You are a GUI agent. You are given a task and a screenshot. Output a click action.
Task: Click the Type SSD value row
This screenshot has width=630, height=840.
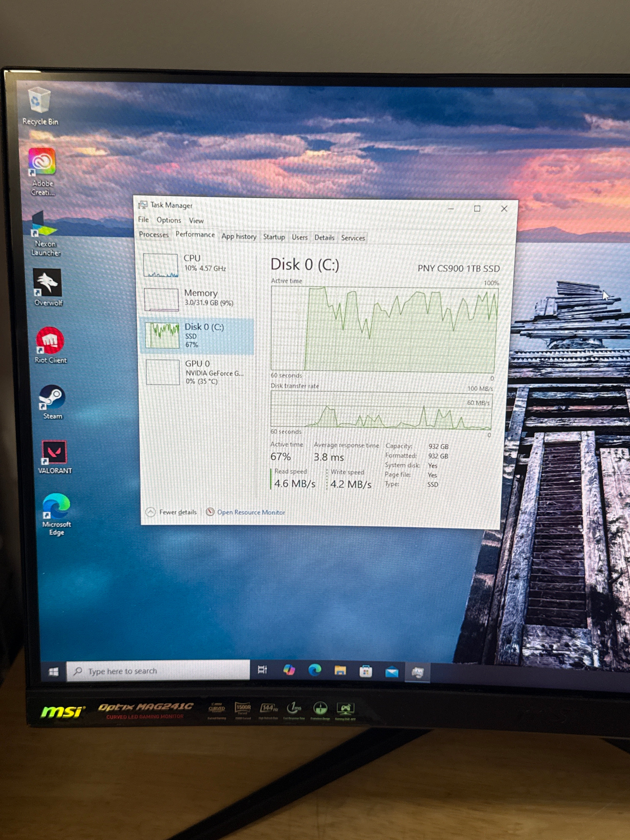pos(412,484)
